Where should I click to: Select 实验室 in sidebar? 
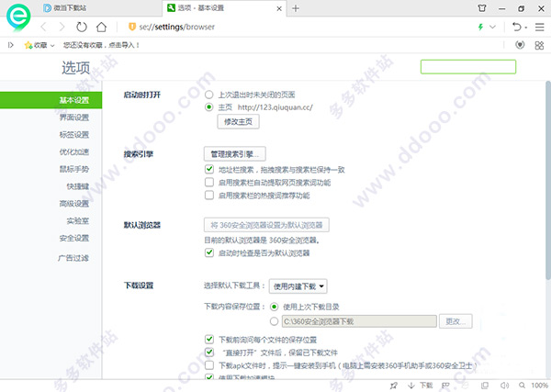tap(78, 220)
